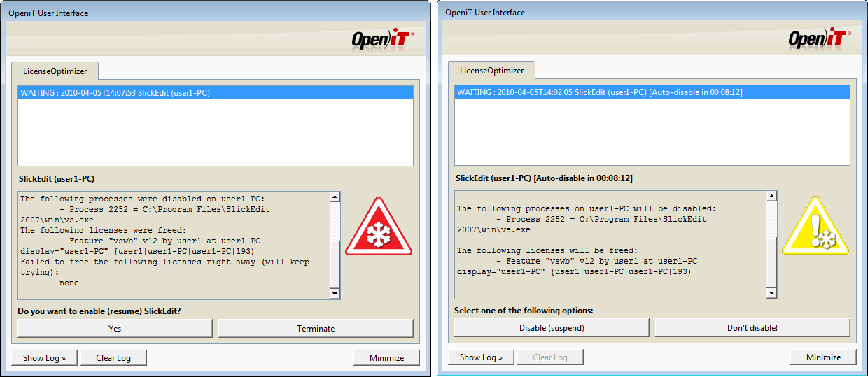Image resolution: width=868 pixels, height=377 pixels.
Task: Click scroll-down arrow in left message box
Action: pyautogui.click(x=335, y=294)
